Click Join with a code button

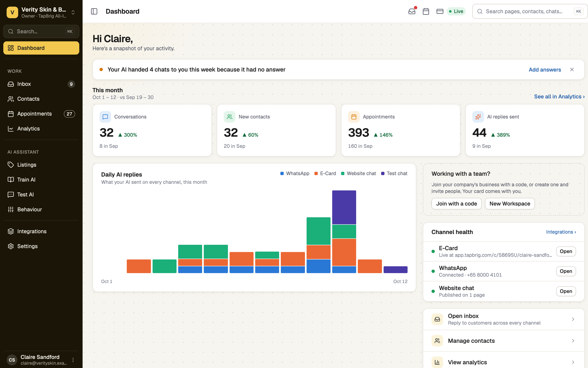click(456, 204)
